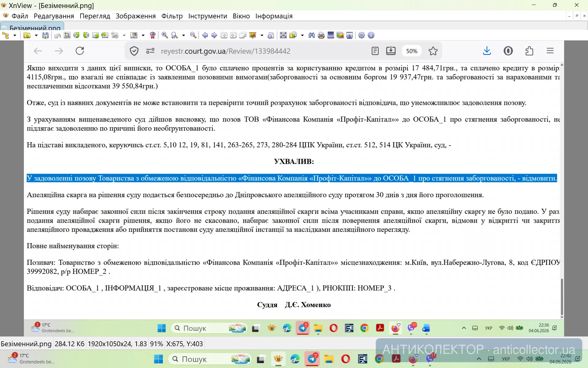
Task: Click the red-eye correction icon
Action: tap(153, 35)
